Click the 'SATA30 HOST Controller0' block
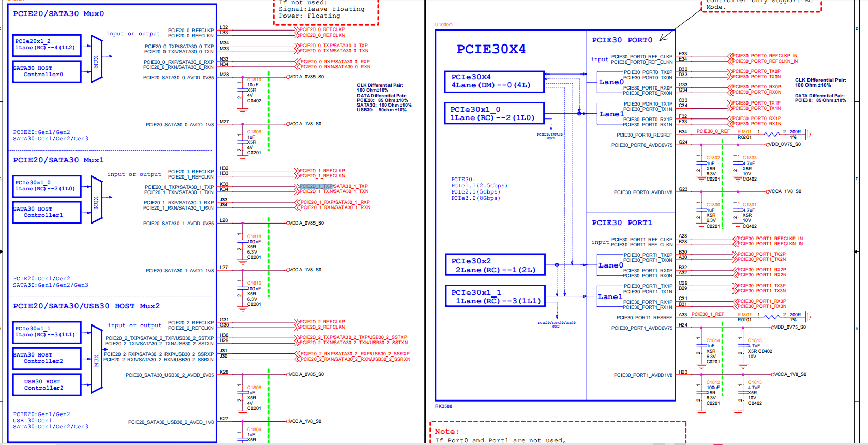868x445 pixels. point(47,71)
